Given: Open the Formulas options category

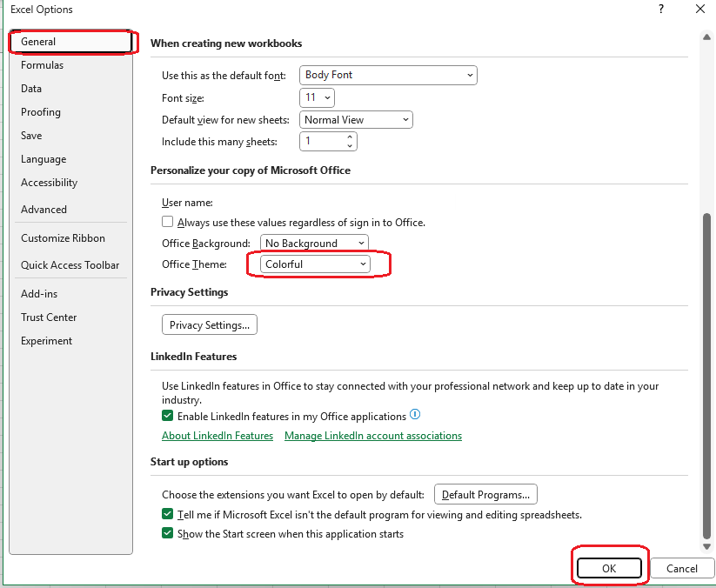Looking at the screenshot, I should [x=70, y=65].
